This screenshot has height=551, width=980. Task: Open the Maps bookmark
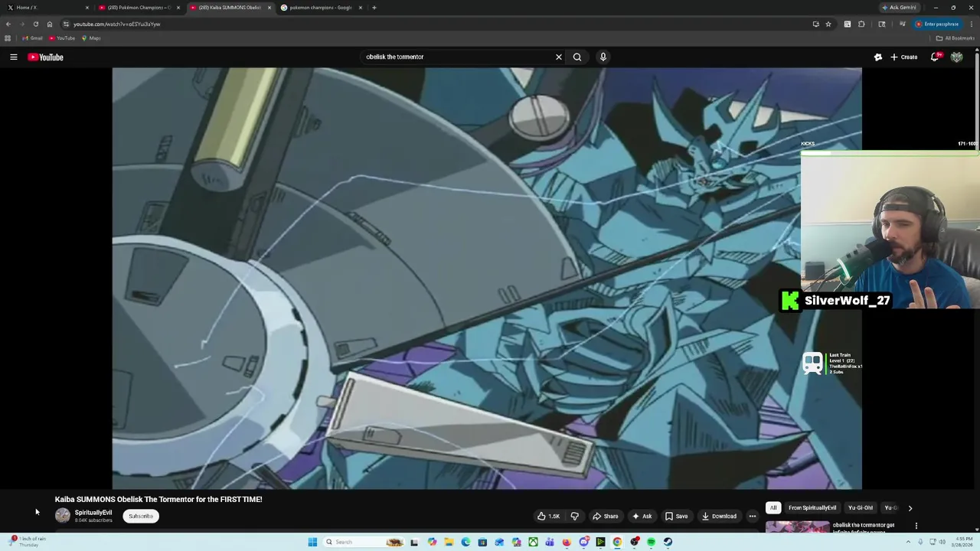91,38
